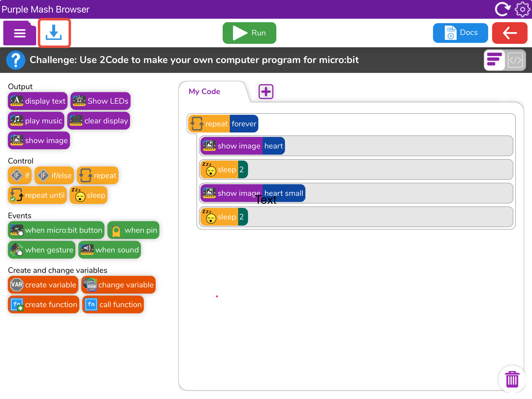Add a new code tab with plus icon
532x399 pixels.
(x=266, y=92)
